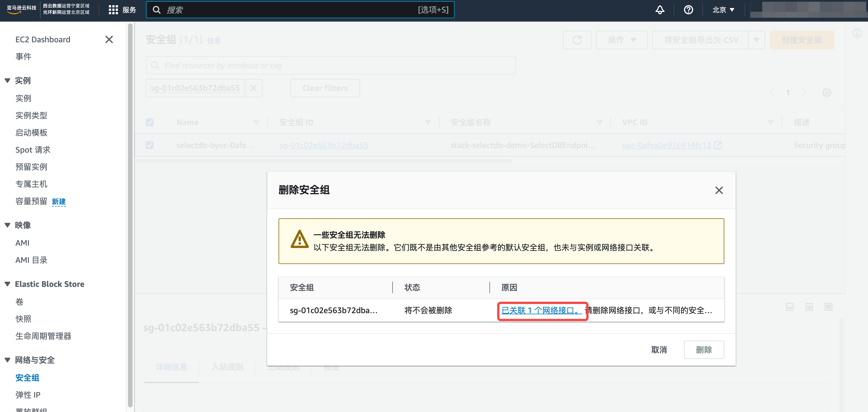
Task: Open the 操作 actions dropdown
Action: (x=622, y=40)
